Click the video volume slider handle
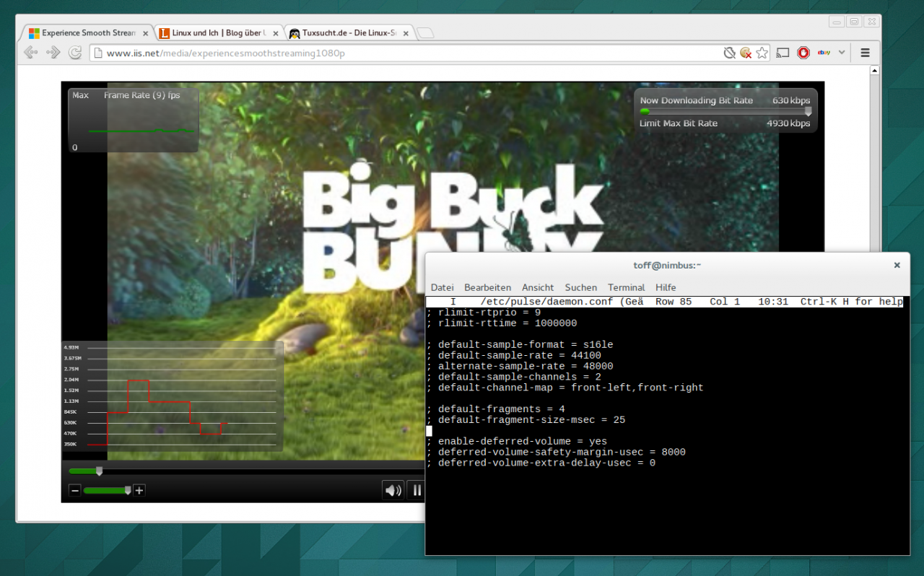The width and height of the screenshot is (924, 576). tap(128, 490)
